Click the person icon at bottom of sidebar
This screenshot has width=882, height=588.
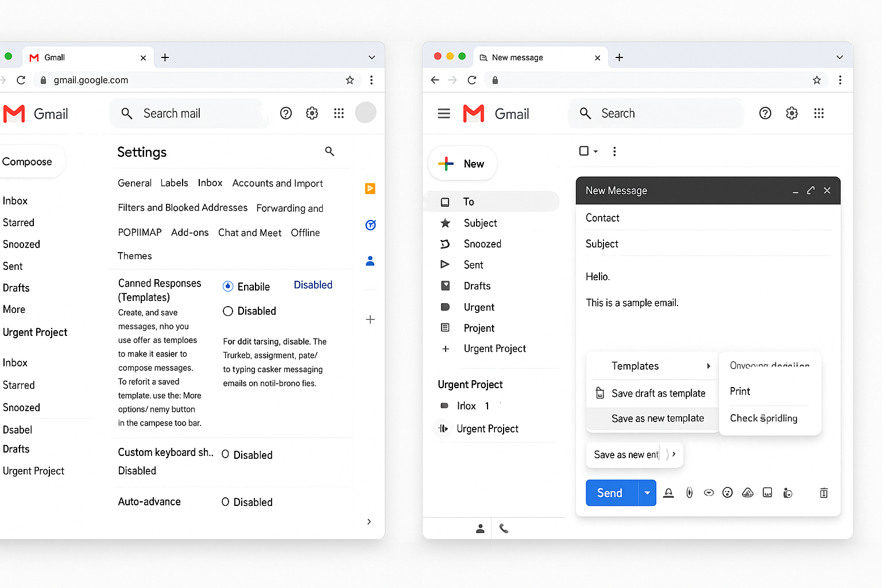480,529
